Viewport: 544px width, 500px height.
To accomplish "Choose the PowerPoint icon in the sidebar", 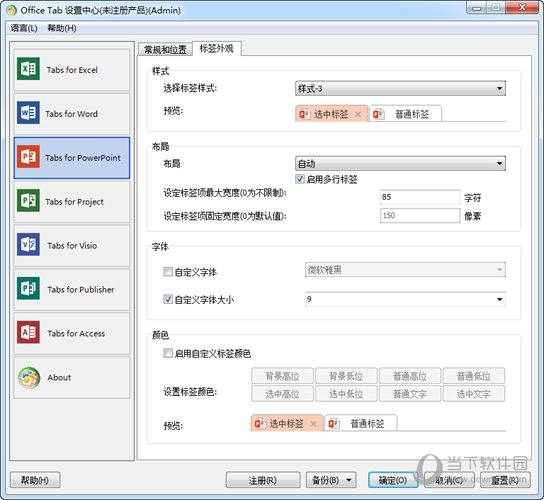I will click(x=28, y=156).
